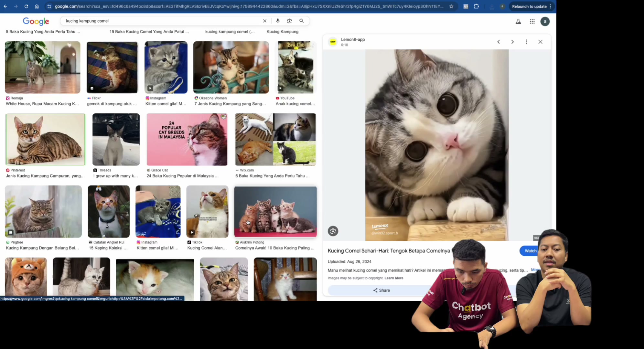Close the Lemon8-app image preview panel
This screenshot has width=644, height=349.
tap(540, 42)
